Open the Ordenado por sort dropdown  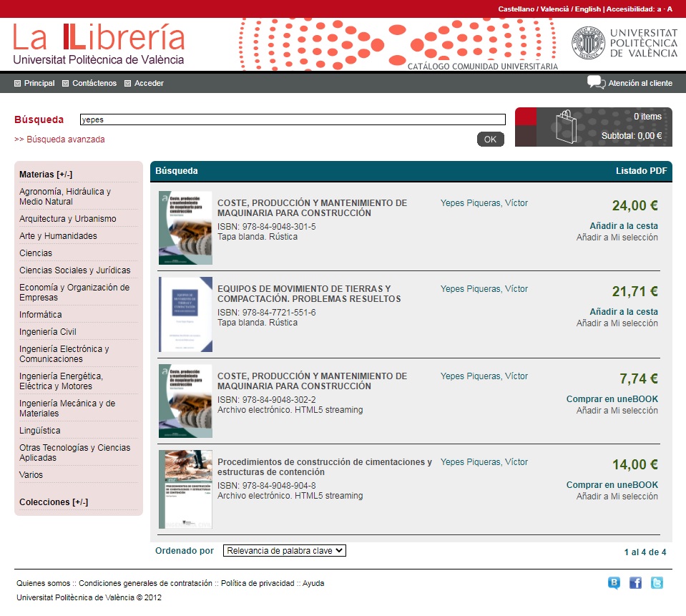[x=284, y=551]
